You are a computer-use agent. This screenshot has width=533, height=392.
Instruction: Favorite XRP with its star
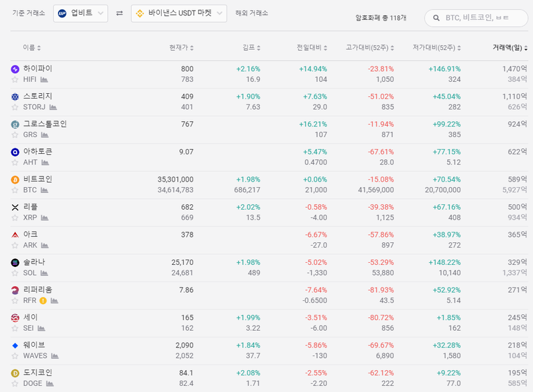coord(15,218)
